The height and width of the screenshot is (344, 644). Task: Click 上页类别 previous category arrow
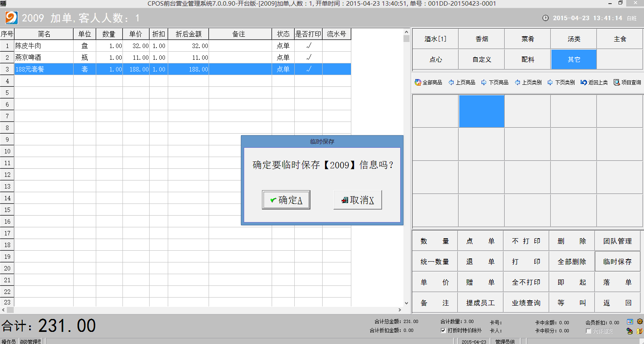click(517, 82)
